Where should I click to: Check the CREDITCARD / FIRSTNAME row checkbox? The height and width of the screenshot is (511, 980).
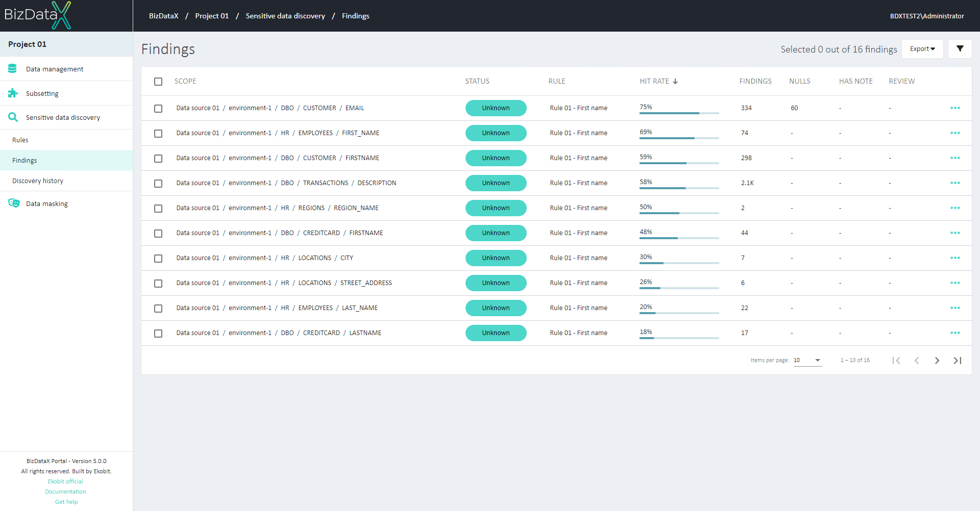158,234
